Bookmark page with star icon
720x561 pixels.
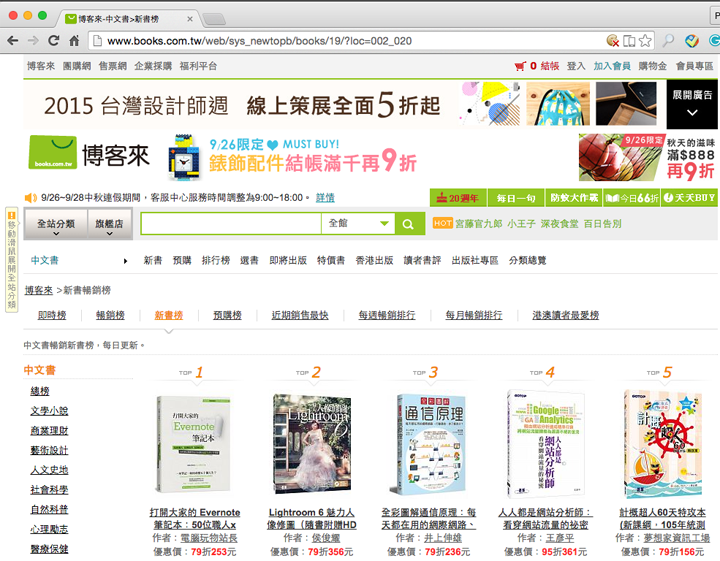point(645,41)
